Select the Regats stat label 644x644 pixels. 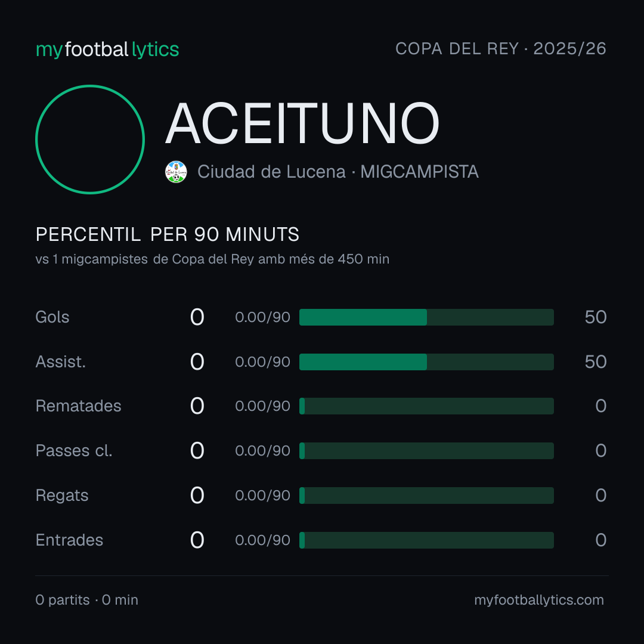[x=62, y=496]
